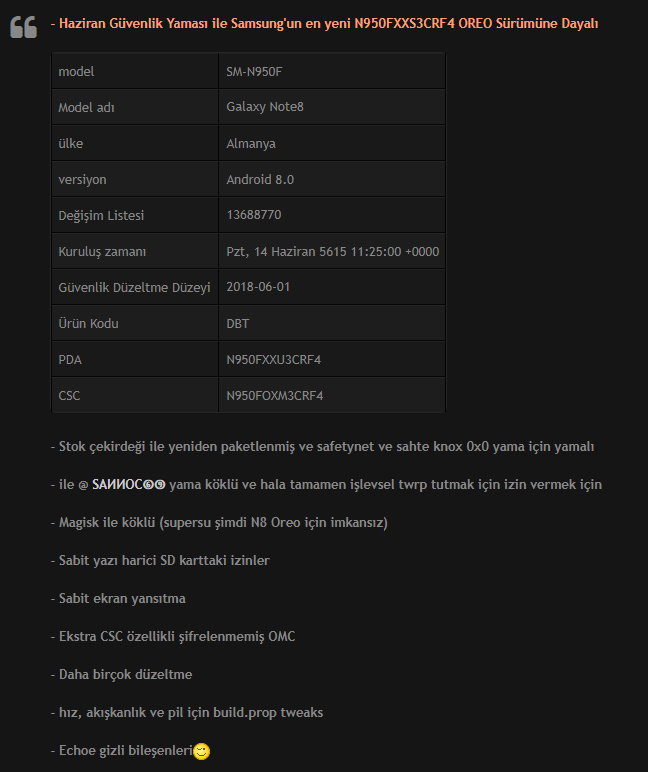
Task: Click the CSC value N950FOXM3CRF4
Action: click(332, 395)
